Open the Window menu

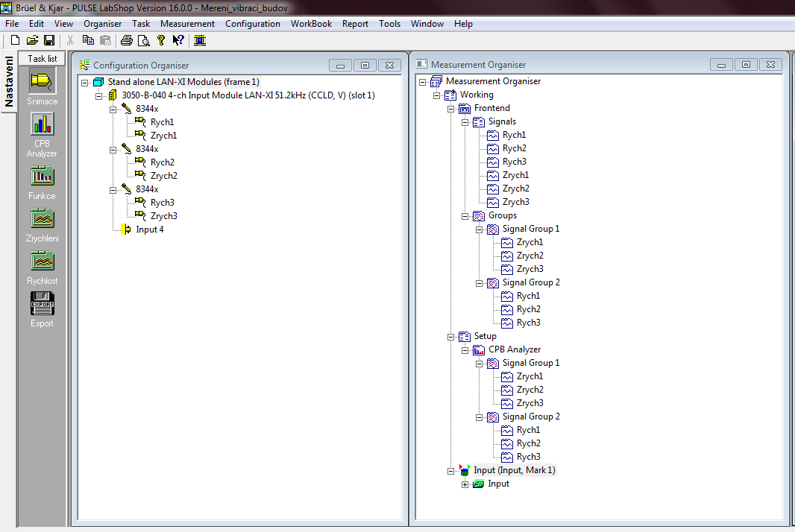[x=427, y=24]
